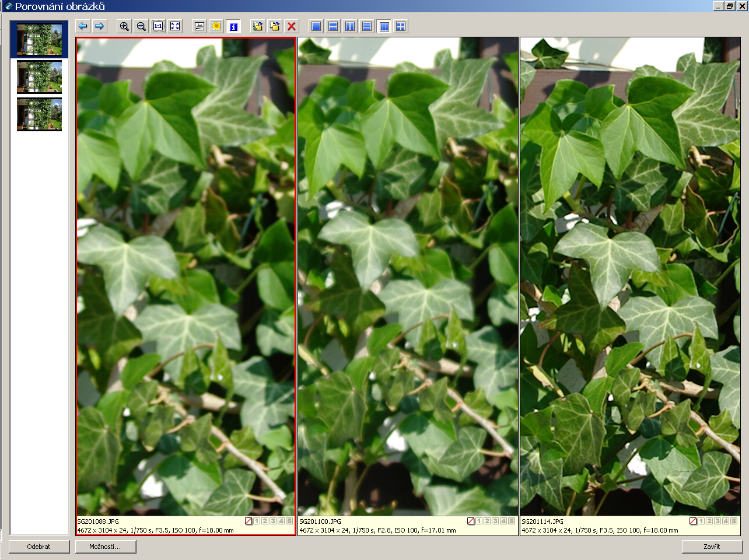The width and height of the screenshot is (749, 560).
Task: Toggle the blue image info icon
Action: (233, 26)
